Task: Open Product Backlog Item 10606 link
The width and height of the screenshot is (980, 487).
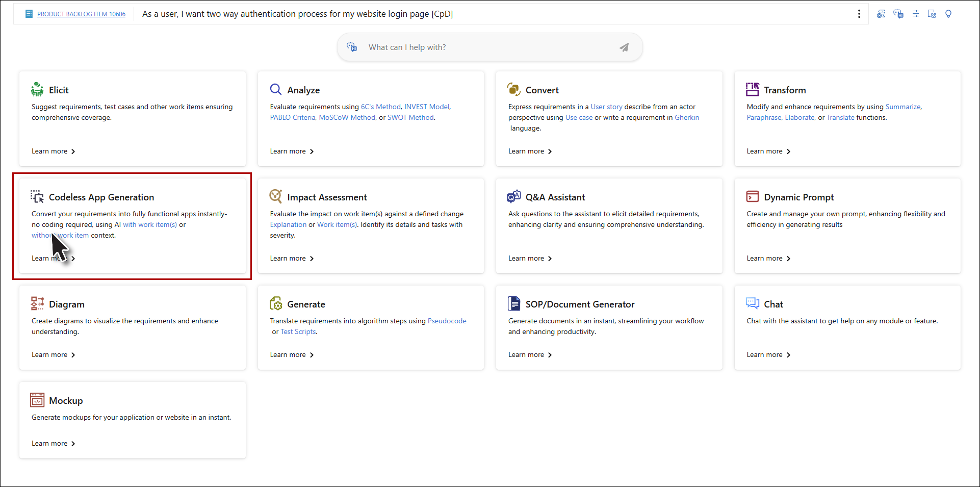Action: [81, 14]
